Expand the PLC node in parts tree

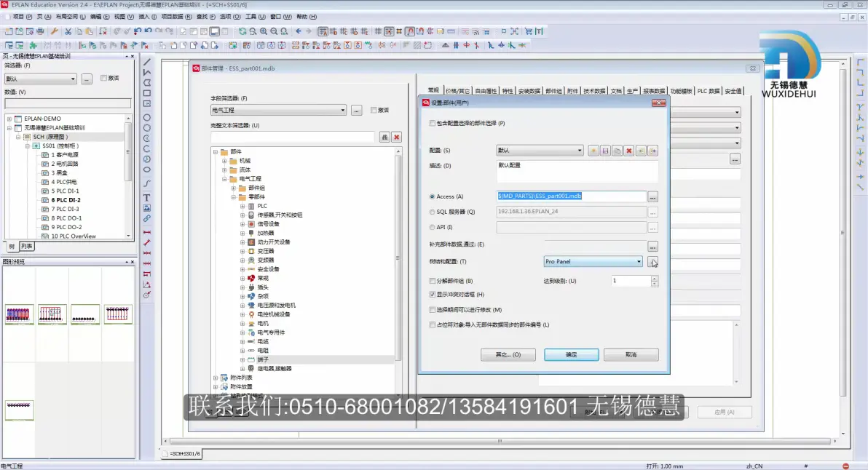(x=242, y=206)
